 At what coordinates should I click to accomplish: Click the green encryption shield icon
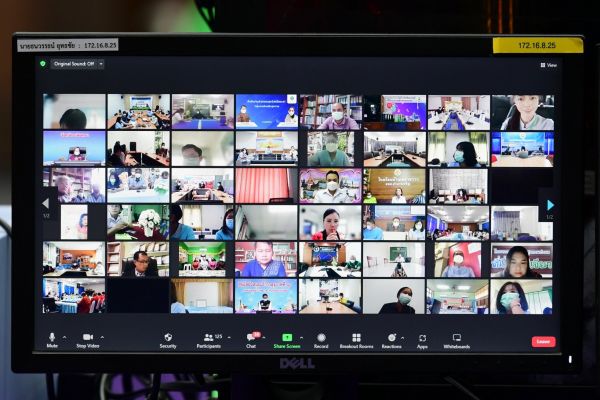(x=43, y=64)
